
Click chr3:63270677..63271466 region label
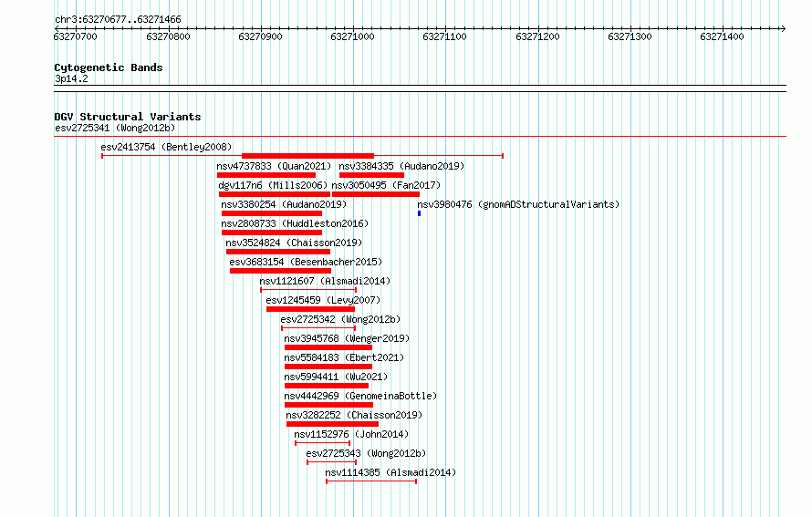tap(118, 20)
